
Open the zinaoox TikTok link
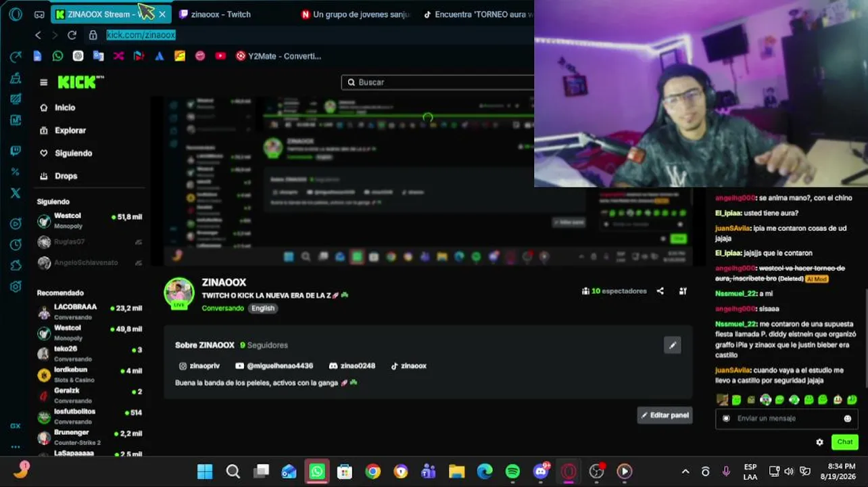(x=408, y=366)
